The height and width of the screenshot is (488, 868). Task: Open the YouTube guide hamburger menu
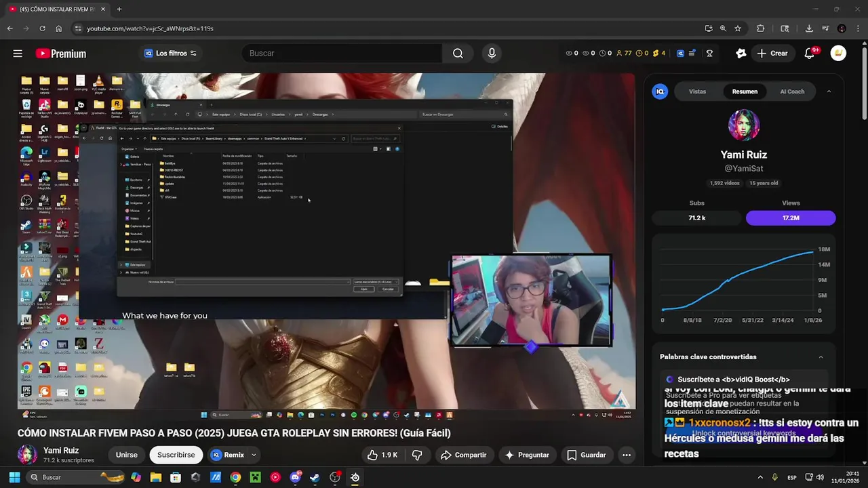(x=18, y=54)
